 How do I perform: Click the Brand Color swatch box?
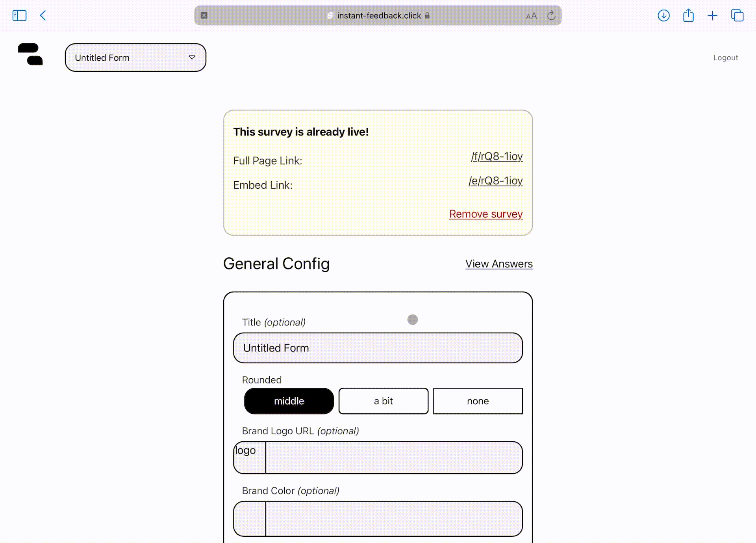249,519
